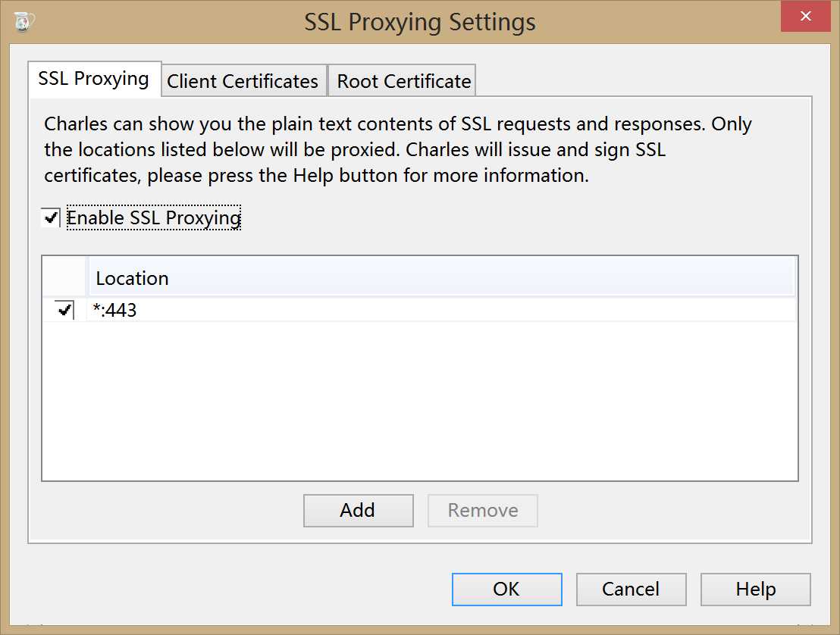Open the Root Certificate tab
The width and height of the screenshot is (840, 635).
pyautogui.click(x=403, y=81)
